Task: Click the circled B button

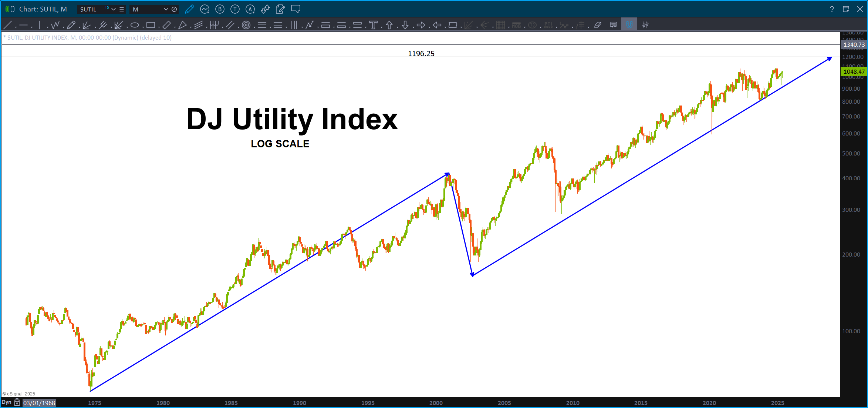Action: coord(220,9)
